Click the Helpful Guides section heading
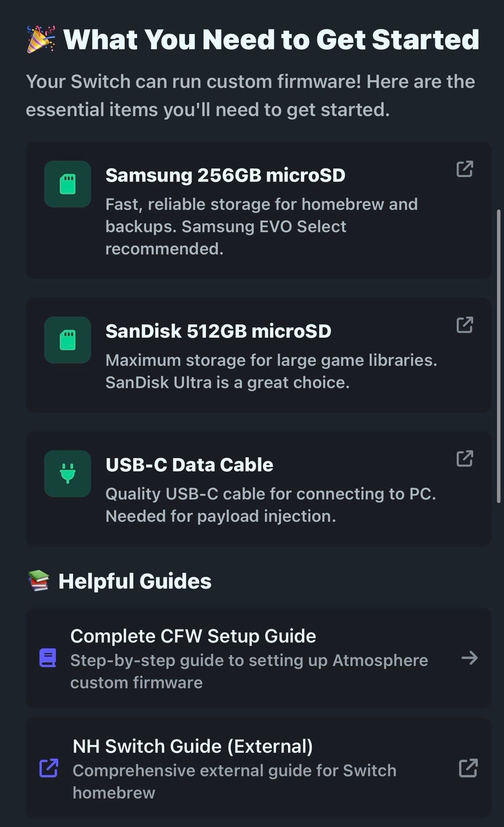The image size is (504, 827). pos(134,581)
